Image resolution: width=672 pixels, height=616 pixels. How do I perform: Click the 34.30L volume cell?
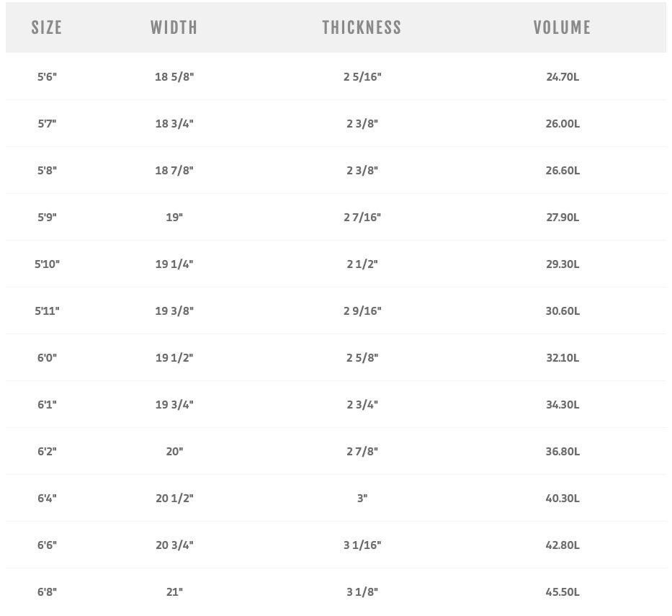tap(563, 404)
